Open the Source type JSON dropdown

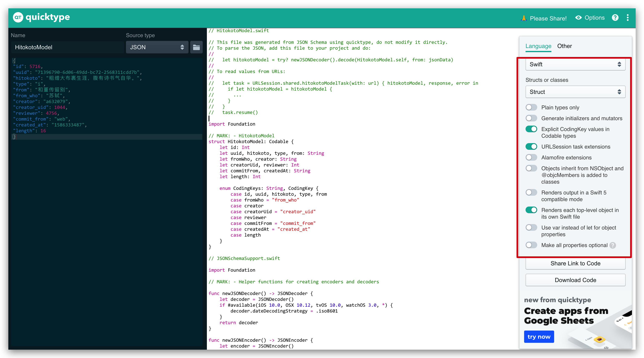[x=157, y=47]
